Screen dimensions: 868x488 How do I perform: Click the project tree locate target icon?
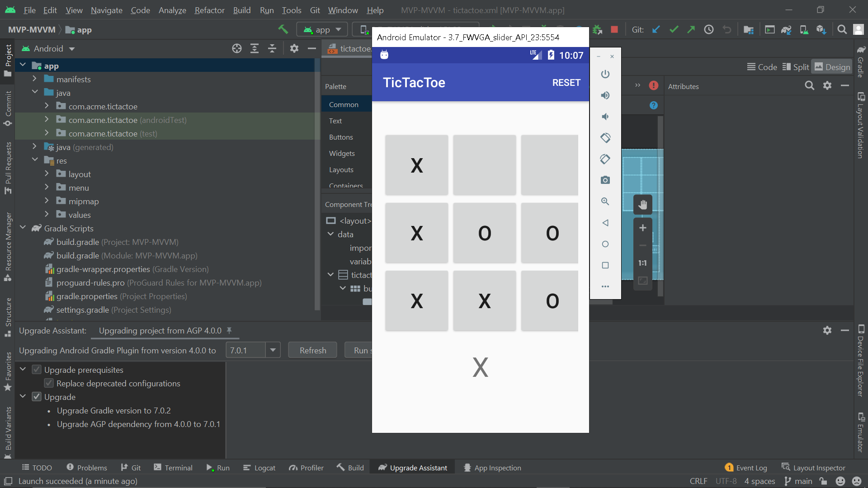pyautogui.click(x=237, y=48)
